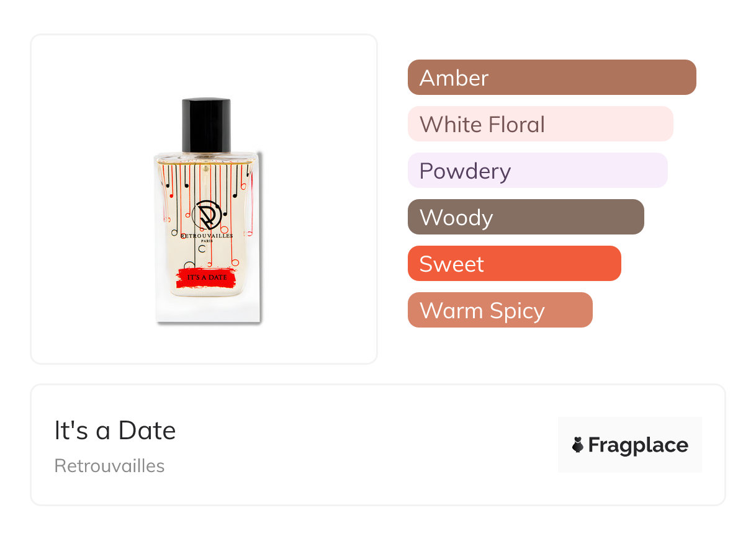Choose the Warm Spicy accord bar
Viewport: 756px width, 536px height.
point(500,310)
